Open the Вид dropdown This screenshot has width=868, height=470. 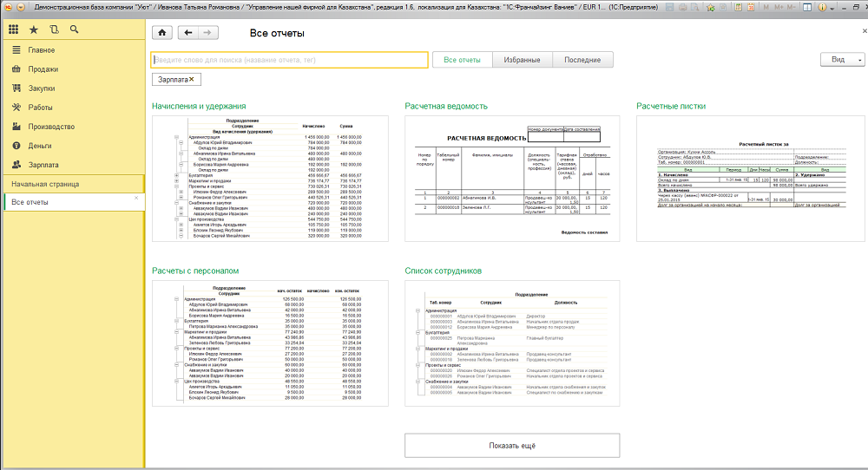pyautogui.click(x=842, y=60)
